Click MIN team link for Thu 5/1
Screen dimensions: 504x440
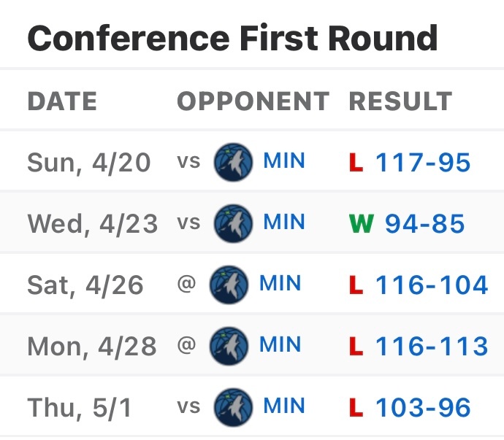(285, 406)
